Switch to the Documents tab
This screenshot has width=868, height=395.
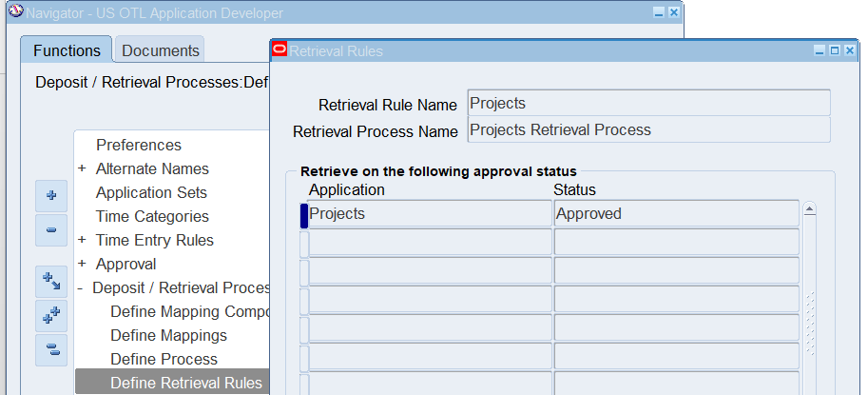(161, 50)
